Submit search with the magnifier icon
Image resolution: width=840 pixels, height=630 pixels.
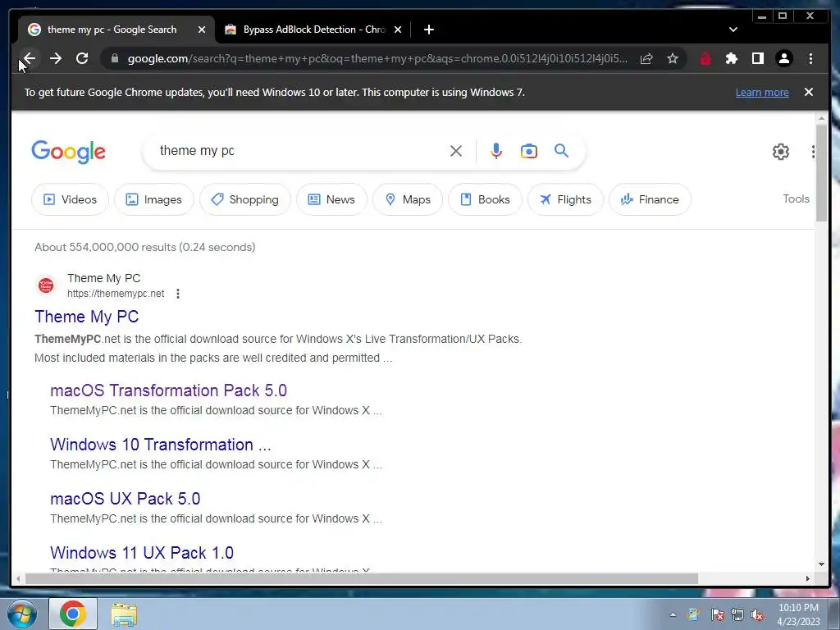point(561,151)
